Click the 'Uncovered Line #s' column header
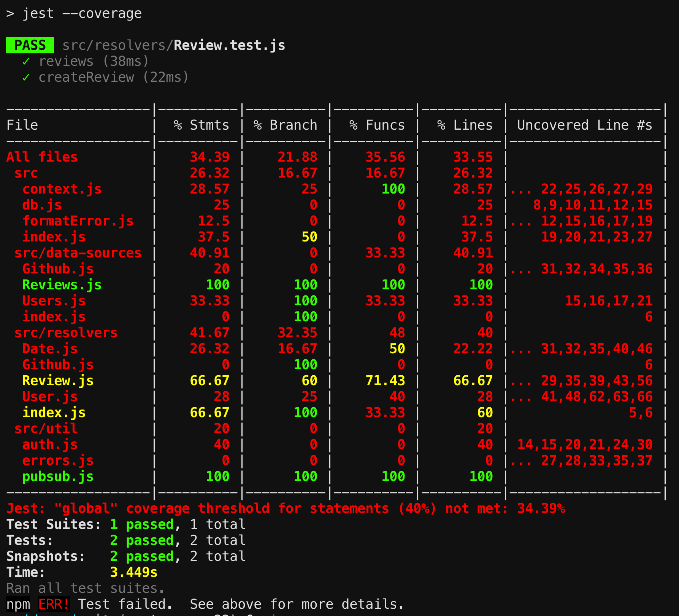The height and width of the screenshot is (616, 679). 585,125
